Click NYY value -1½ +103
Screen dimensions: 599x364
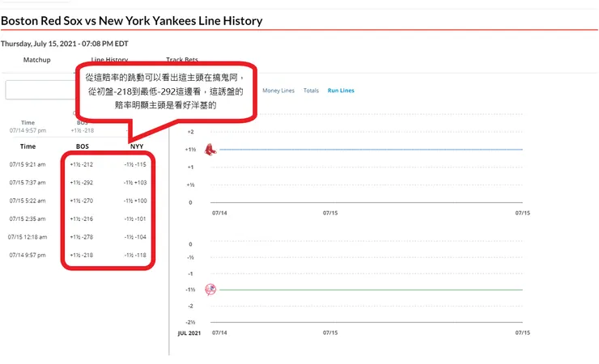click(x=135, y=182)
